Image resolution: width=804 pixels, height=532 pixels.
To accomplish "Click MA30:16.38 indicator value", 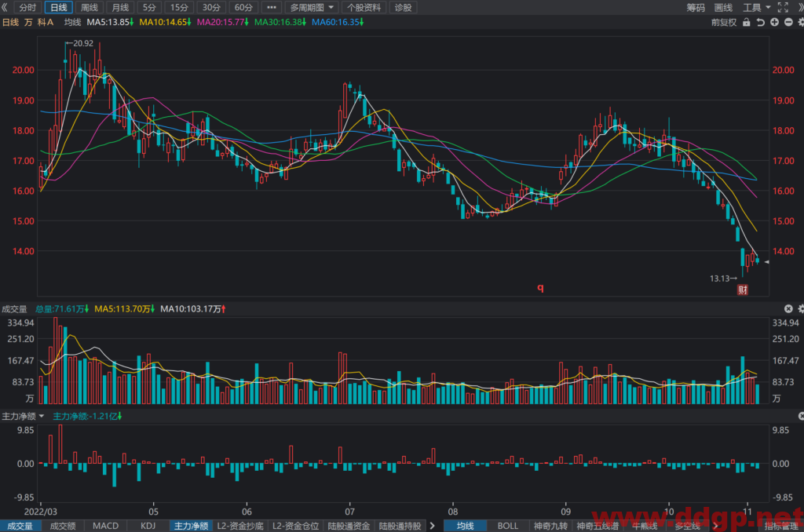I will [280, 23].
